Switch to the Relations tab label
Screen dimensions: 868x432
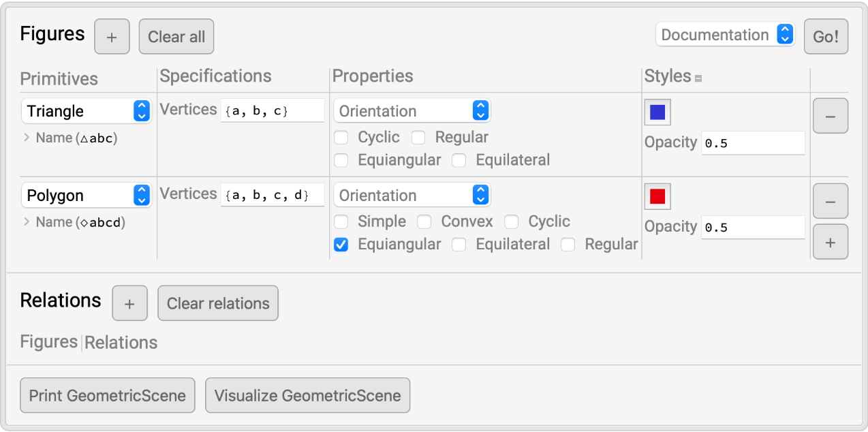tap(121, 343)
